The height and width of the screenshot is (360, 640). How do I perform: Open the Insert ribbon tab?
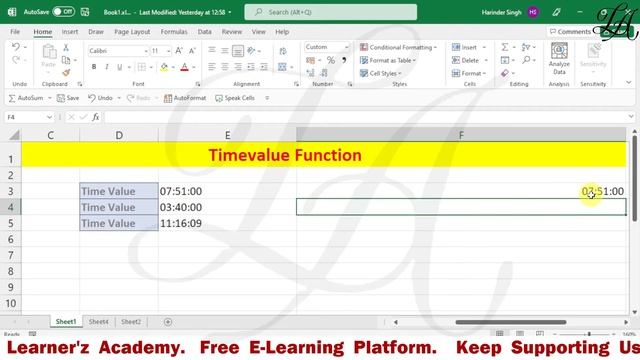click(70, 31)
